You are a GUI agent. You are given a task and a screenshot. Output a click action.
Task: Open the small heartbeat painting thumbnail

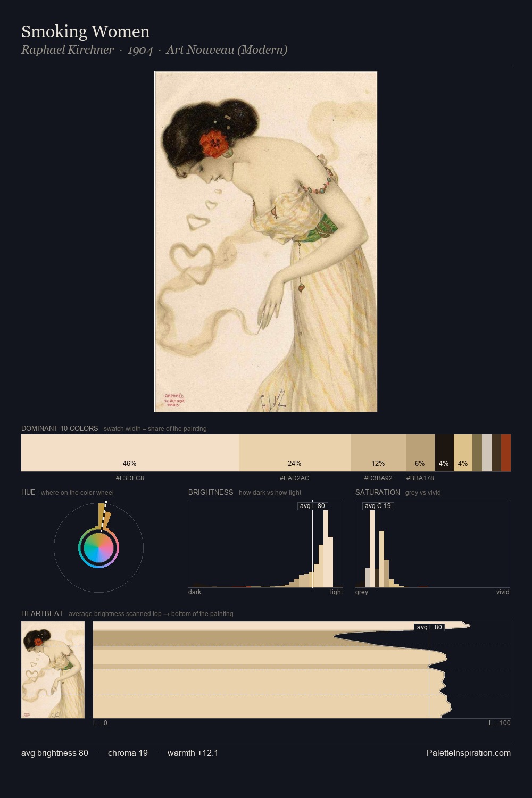[53, 670]
